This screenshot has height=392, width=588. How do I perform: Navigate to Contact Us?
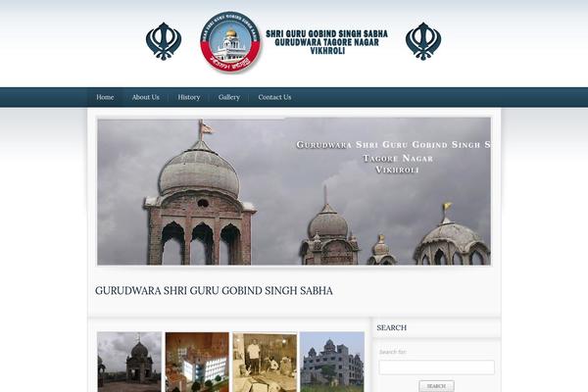274,97
